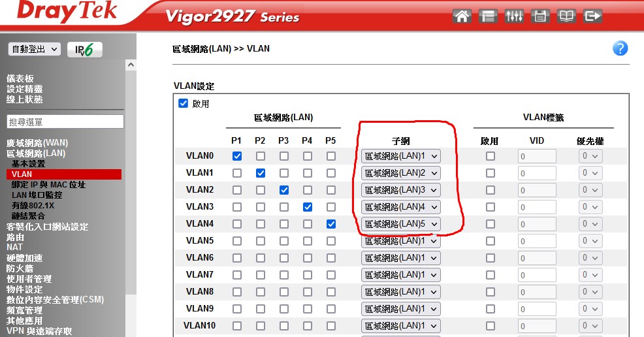
Task: Open the manual book icon
Action: pyautogui.click(x=566, y=16)
